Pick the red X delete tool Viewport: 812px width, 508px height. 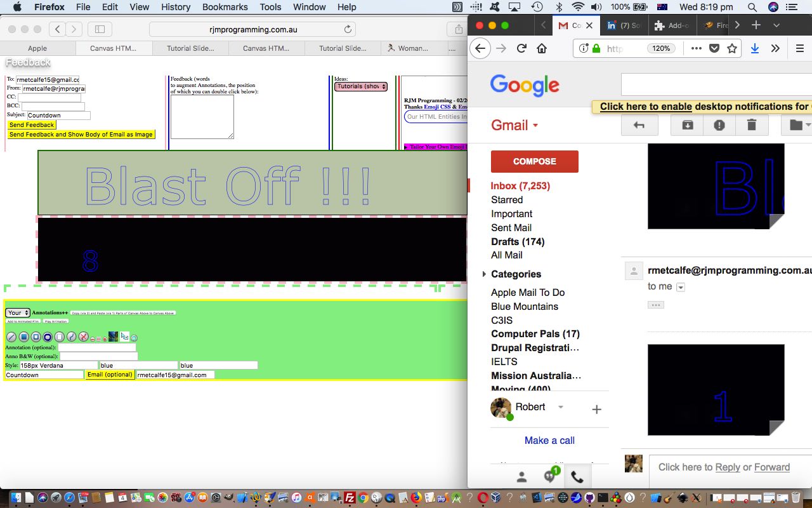[83, 337]
